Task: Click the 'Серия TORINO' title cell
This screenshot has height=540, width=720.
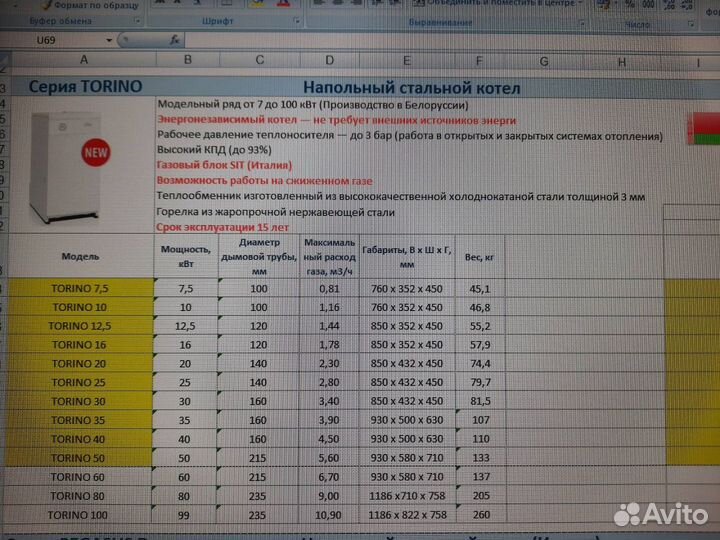Action: point(85,86)
